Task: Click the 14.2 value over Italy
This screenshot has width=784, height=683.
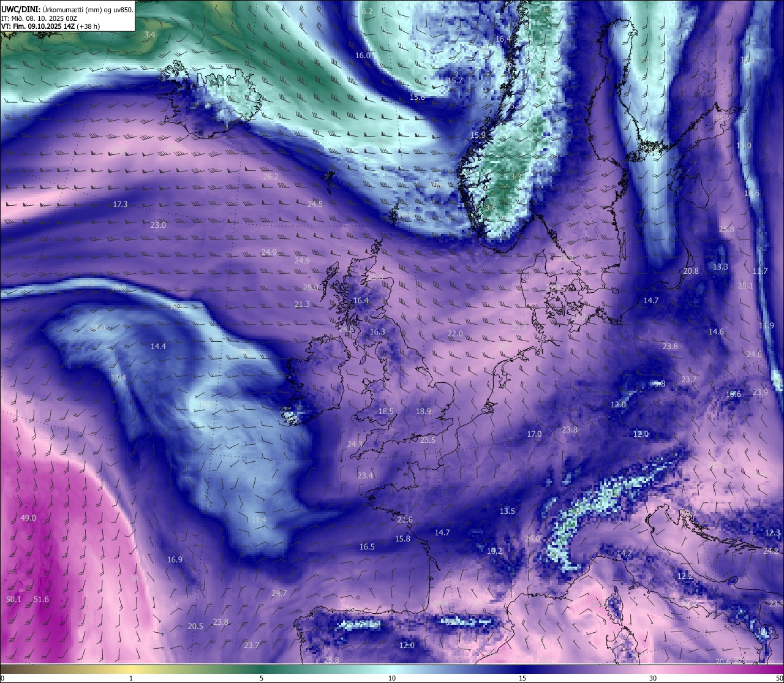Action: pyautogui.click(x=624, y=553)
